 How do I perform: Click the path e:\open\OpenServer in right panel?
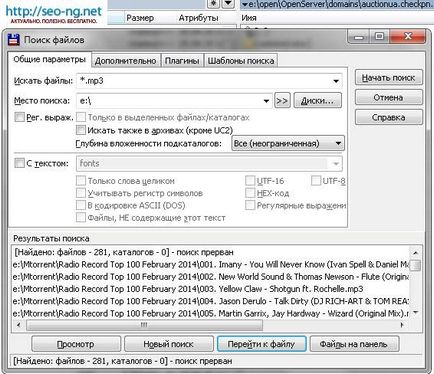coord(337,4)
